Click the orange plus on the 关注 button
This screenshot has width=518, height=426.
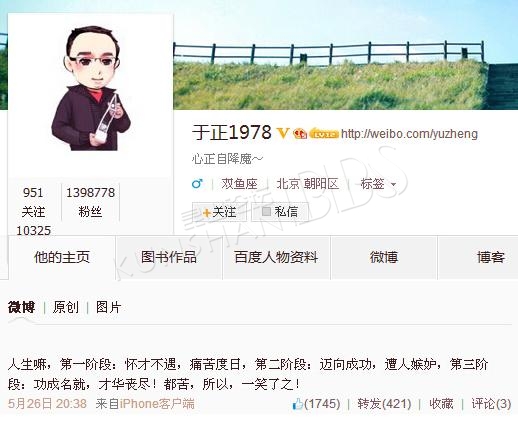coord(207,212)
